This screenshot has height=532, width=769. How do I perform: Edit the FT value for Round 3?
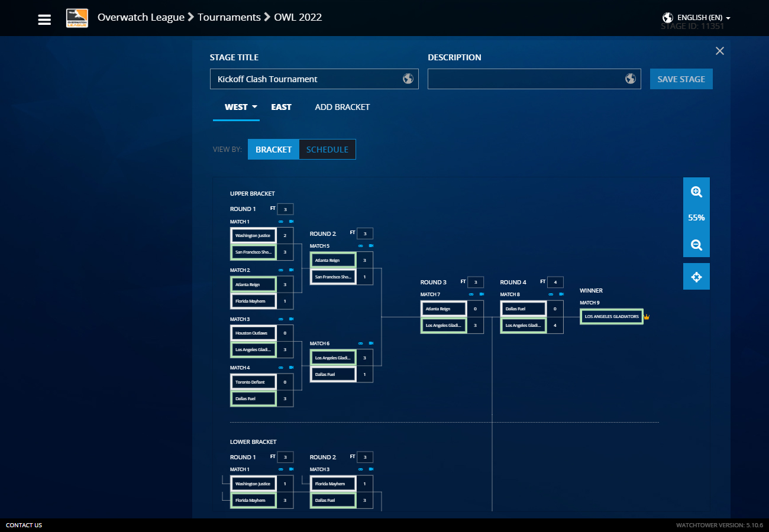pyautogui.click(x=476, y=282)
